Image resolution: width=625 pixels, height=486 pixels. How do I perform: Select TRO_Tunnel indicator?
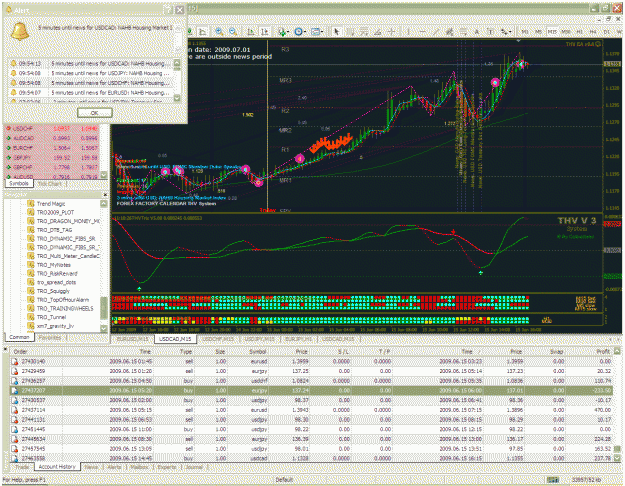click(x=51, y=317)
